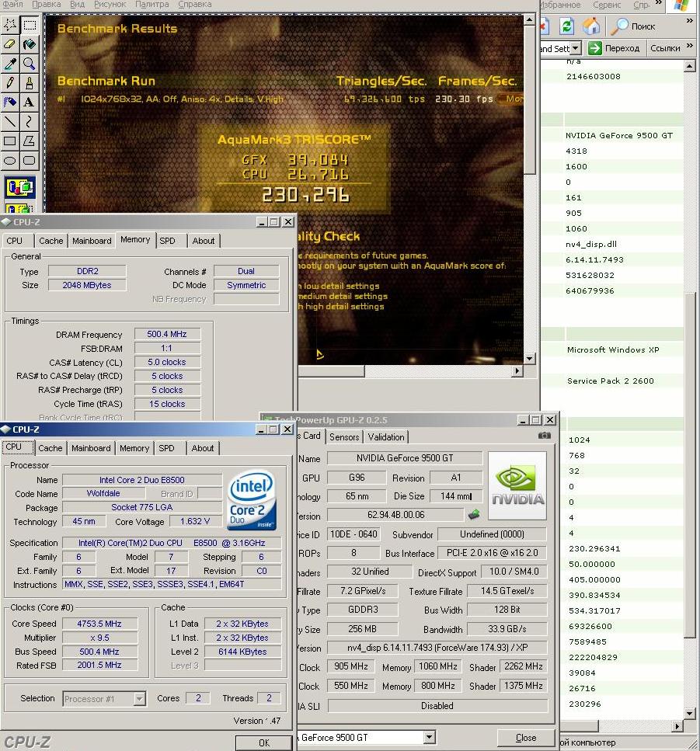Choose the Pencil tool in Paint

[x=10, y=83]
